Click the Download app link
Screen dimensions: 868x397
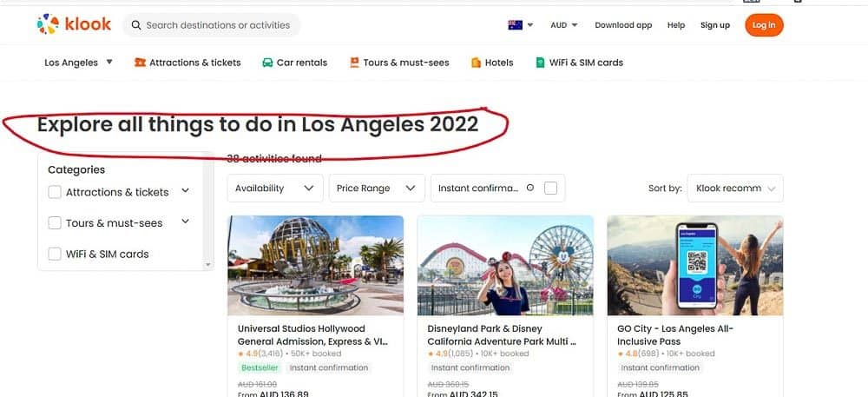pos(623,25)
